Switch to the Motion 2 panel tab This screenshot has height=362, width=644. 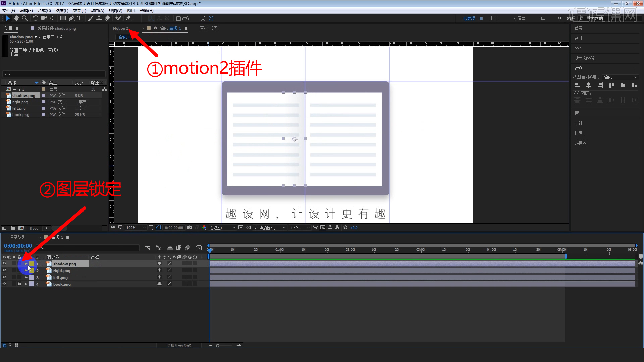[121, 28]
